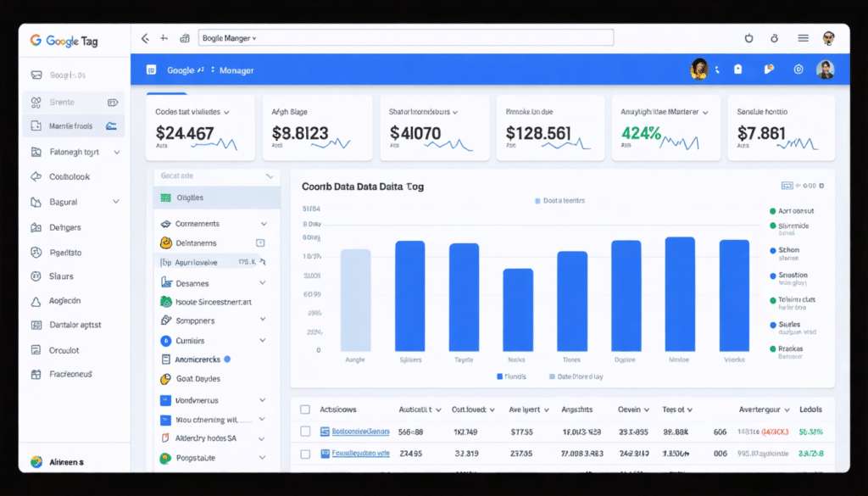Click the Date Diore d lay legend swatch
Image resolution: width=868 pixels, height=496 pixels.
pyautogui.click(x=552, y=376)
